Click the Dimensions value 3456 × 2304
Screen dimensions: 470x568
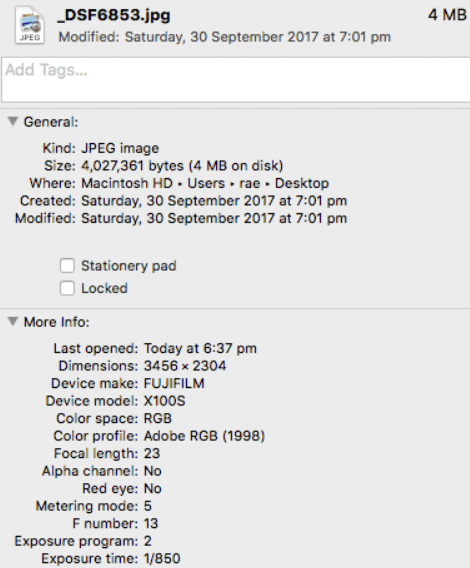pyautogui.click(x=185, y=366)
